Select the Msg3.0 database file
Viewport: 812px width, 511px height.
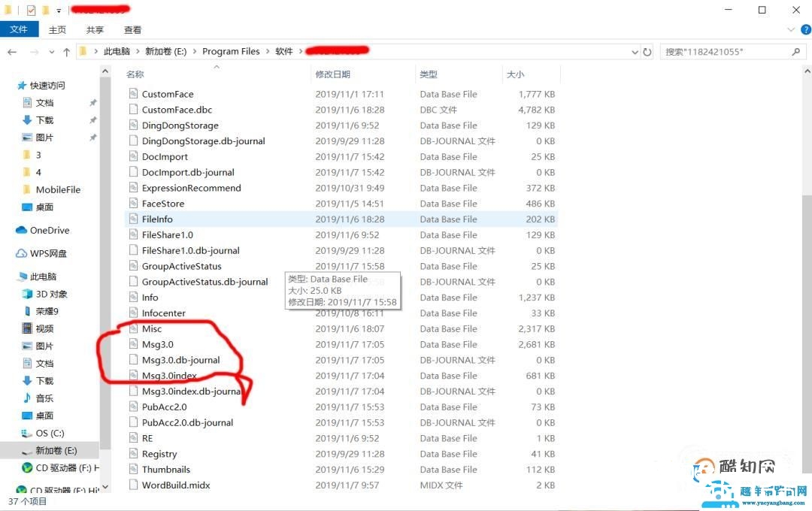pos(157,344)
